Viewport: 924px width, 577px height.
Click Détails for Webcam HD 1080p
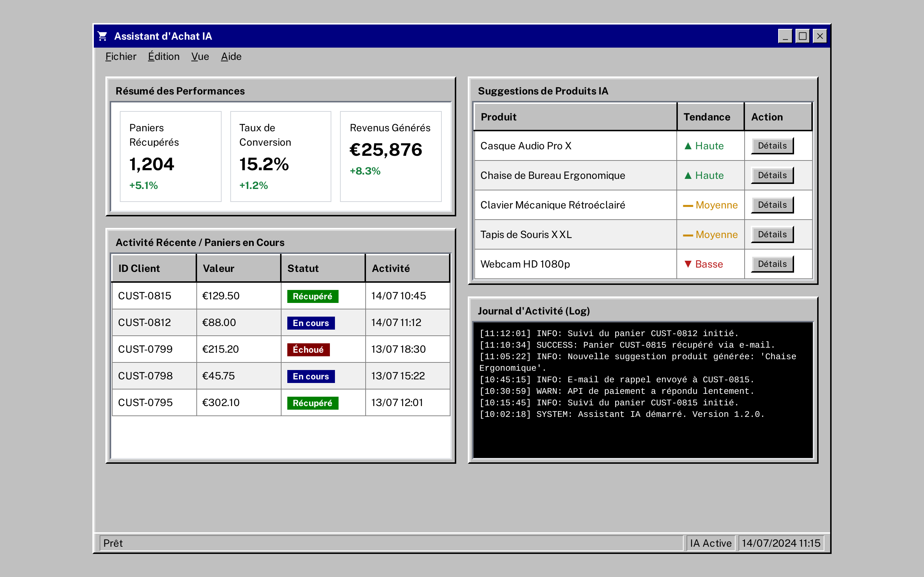(x=772, y=264)
